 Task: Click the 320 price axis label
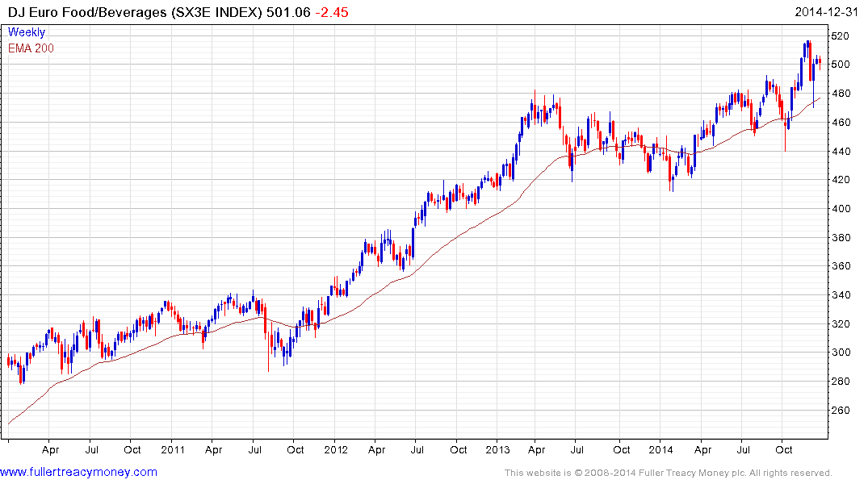(x=840, y=323)
